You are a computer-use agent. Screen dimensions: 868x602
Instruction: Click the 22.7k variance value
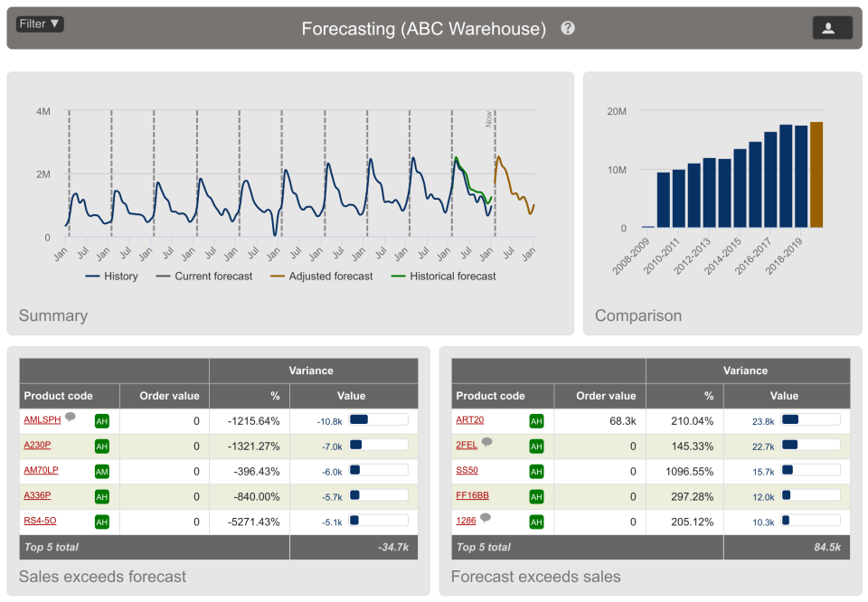point(763,447)
